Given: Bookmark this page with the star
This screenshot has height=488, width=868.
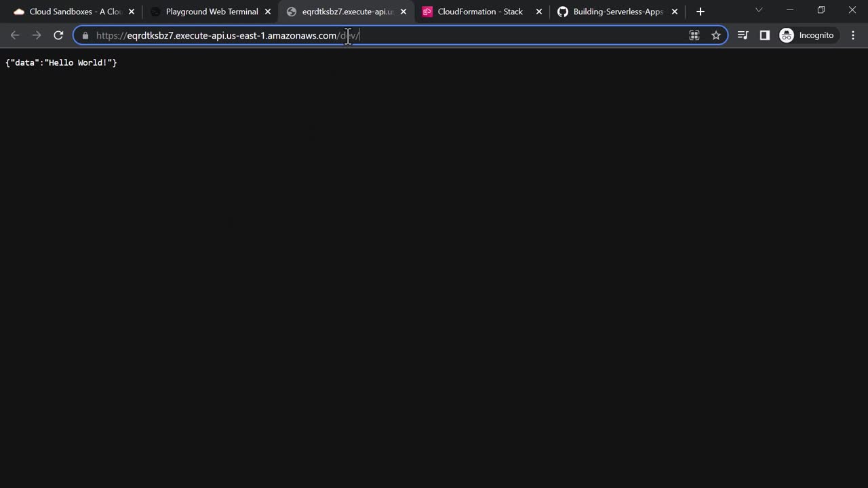Looking at the screenshot, I should [716, 35].
